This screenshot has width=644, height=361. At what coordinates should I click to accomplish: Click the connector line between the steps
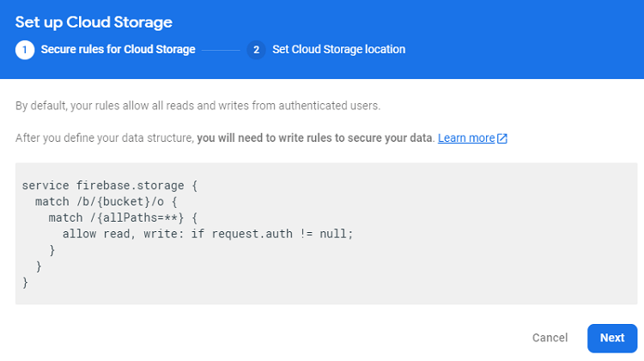222,50
